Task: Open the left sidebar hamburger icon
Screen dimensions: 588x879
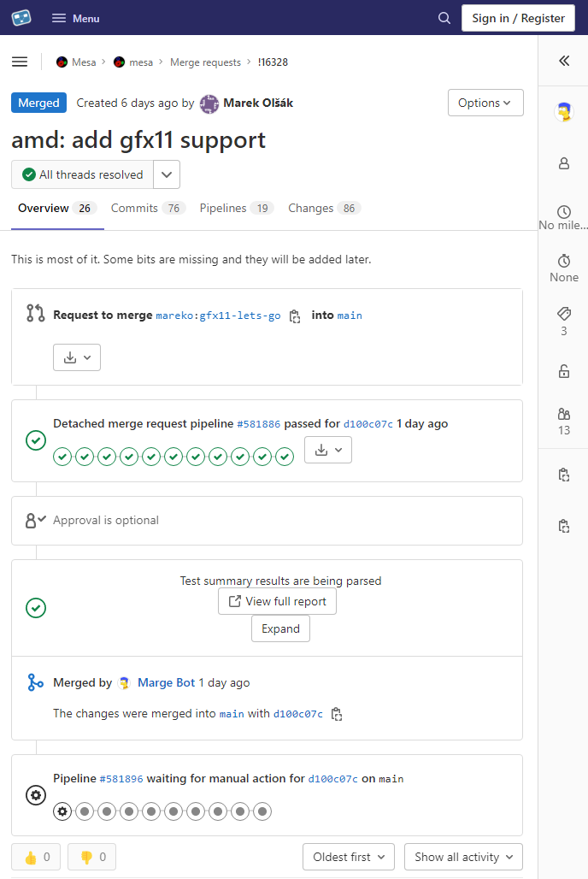Action: [x=20, y=62]
